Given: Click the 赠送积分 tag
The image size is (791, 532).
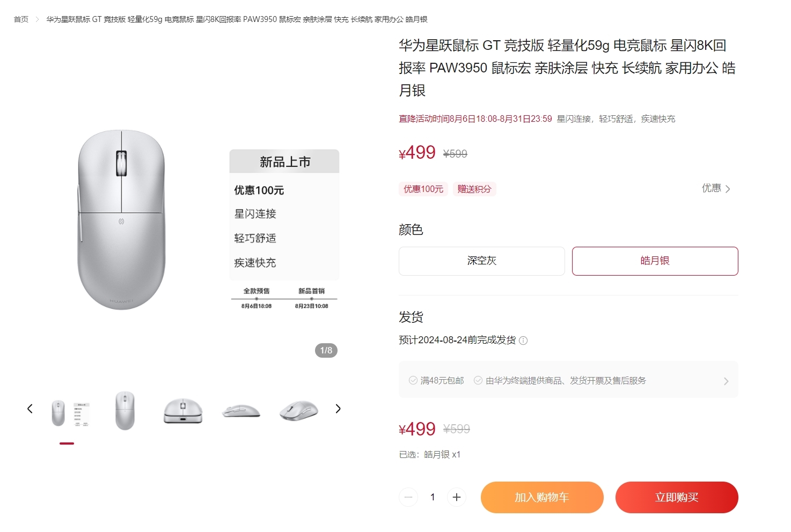Looking at the screenshot, I should [x=474, y=189].
